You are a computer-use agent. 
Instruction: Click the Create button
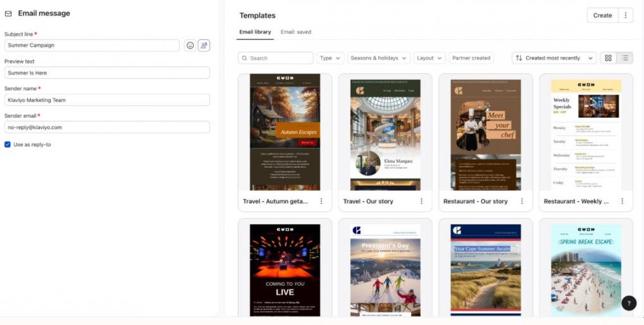pos(602,15)
